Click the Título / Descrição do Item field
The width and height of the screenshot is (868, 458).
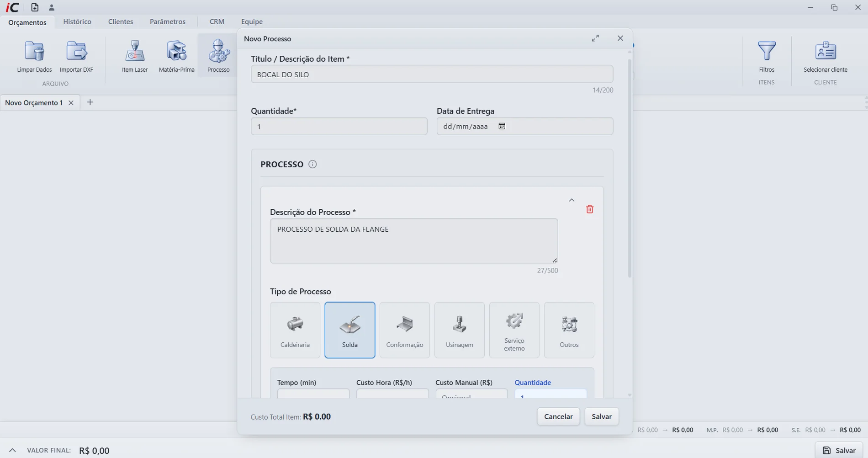432,74
